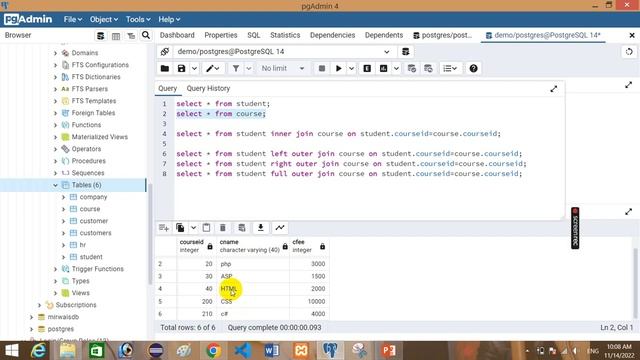Viewport: 640px width, 360px height.
Task: Expand the student table node
Action: coord(64,257)
